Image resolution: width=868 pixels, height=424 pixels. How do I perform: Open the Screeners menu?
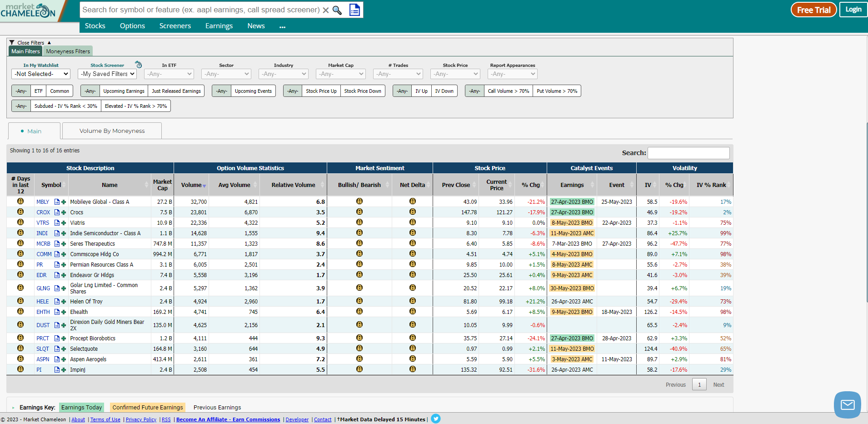(175, 26)
